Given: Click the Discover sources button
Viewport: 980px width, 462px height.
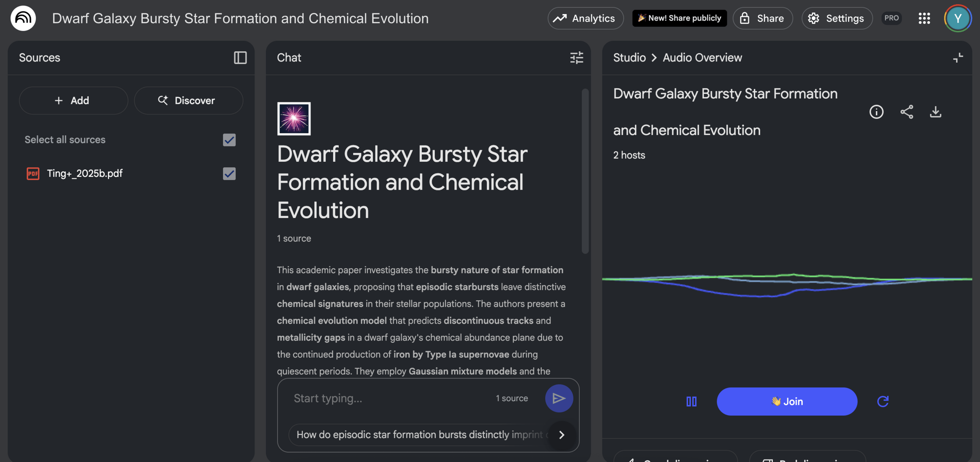Looking at the screenshot, I should (x=188, y=100).
